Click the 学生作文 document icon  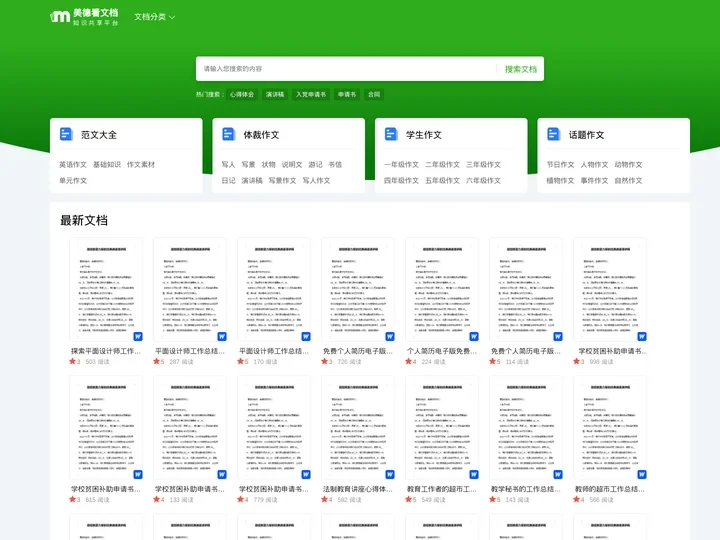[391, 134]
